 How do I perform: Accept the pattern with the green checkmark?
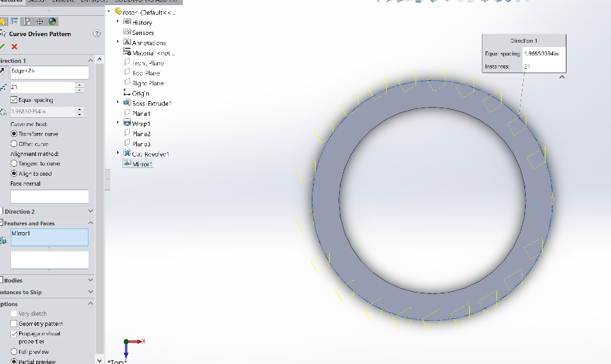pyautogui.click(x=2, y=46)
